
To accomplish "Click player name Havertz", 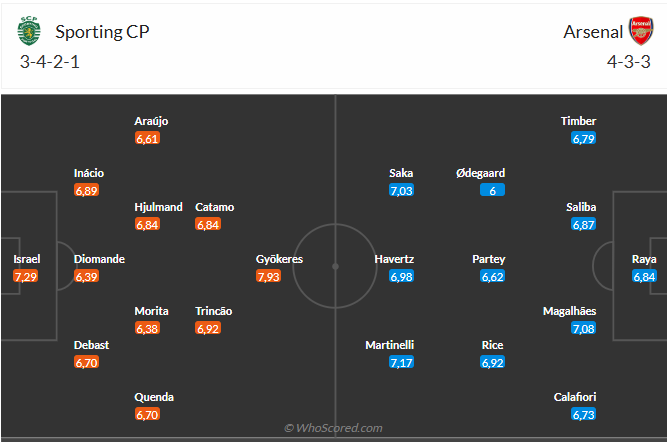I will click(x=394, y=259).
